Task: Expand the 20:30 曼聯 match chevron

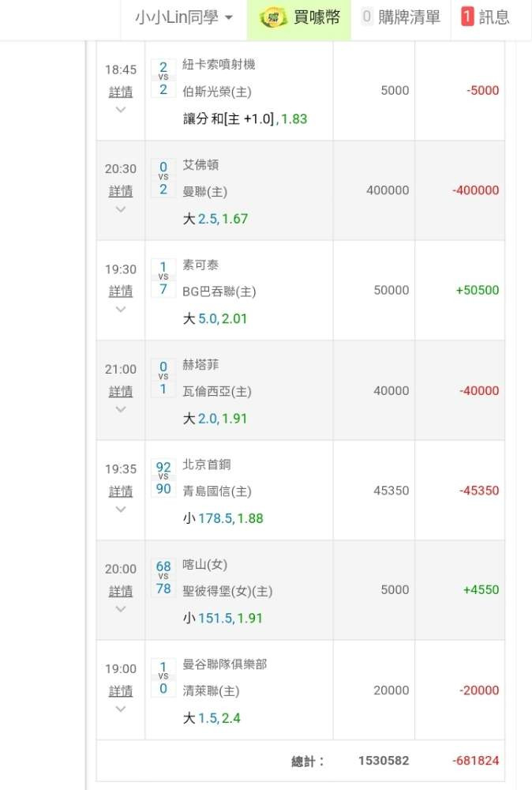Action: coord(121,209)
